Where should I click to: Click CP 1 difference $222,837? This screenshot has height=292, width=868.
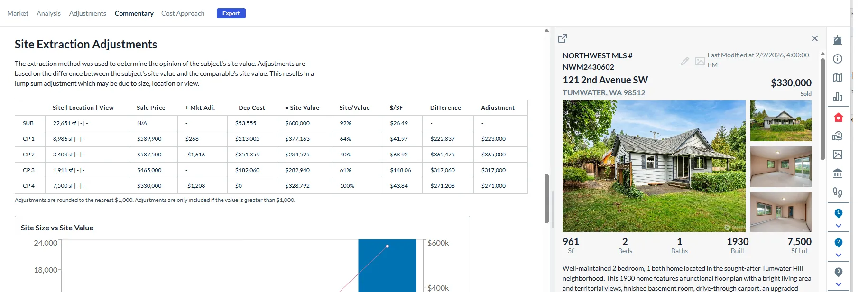[443, 139]
